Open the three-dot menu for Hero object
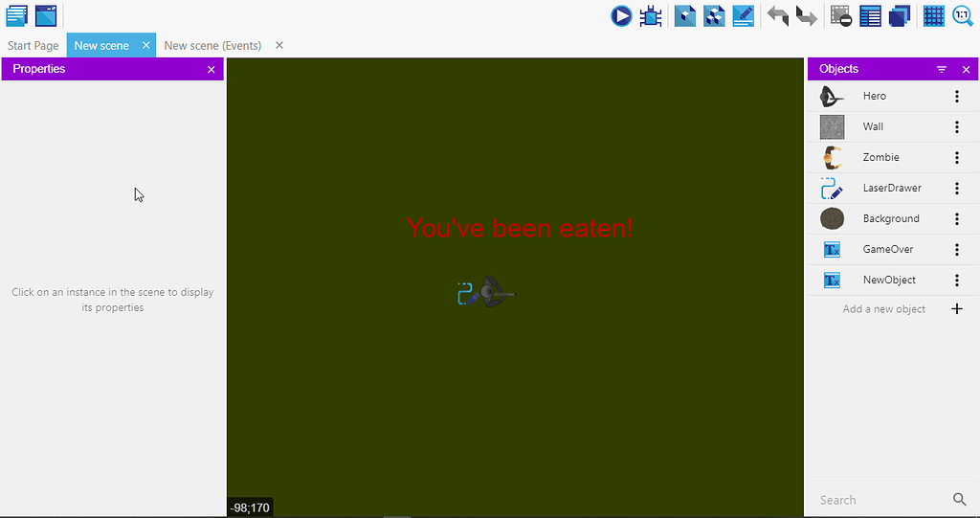The image size is (980, 518). [x=956, y=97]
